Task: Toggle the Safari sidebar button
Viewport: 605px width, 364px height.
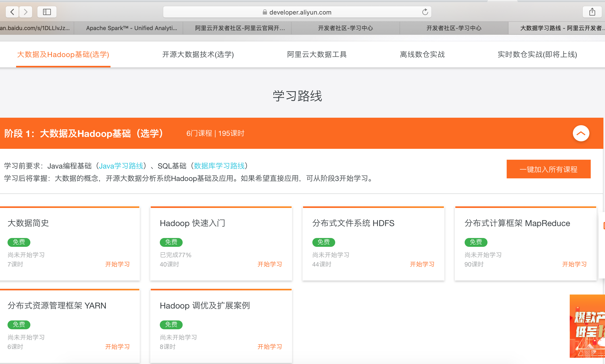Action: coord(47,12)
